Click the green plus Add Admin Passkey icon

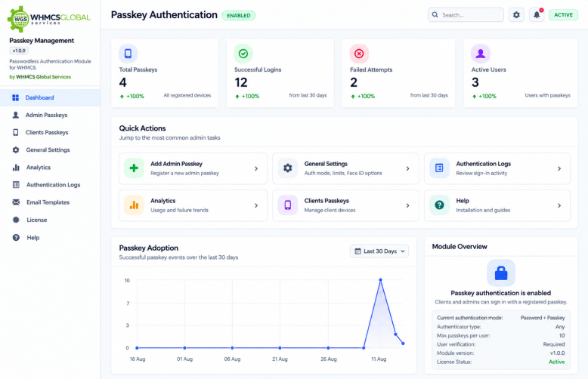(x=134, y=168)
